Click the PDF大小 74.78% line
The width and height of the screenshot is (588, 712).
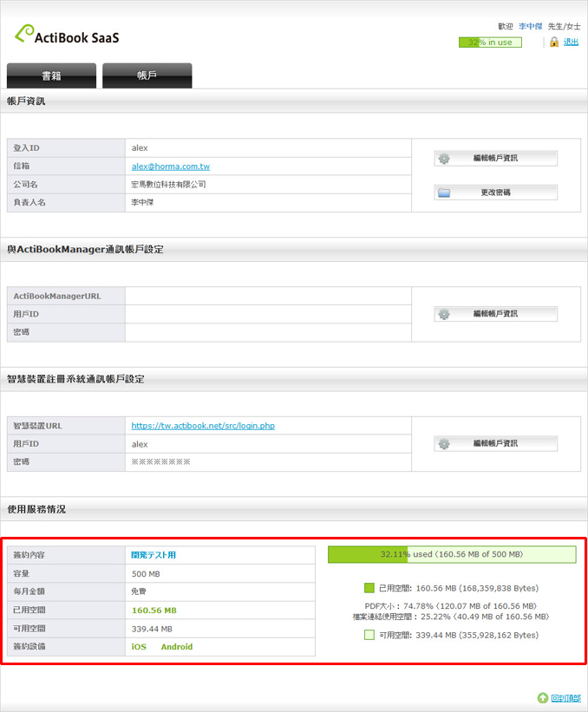pyautogui.click(x=451, y=606)
